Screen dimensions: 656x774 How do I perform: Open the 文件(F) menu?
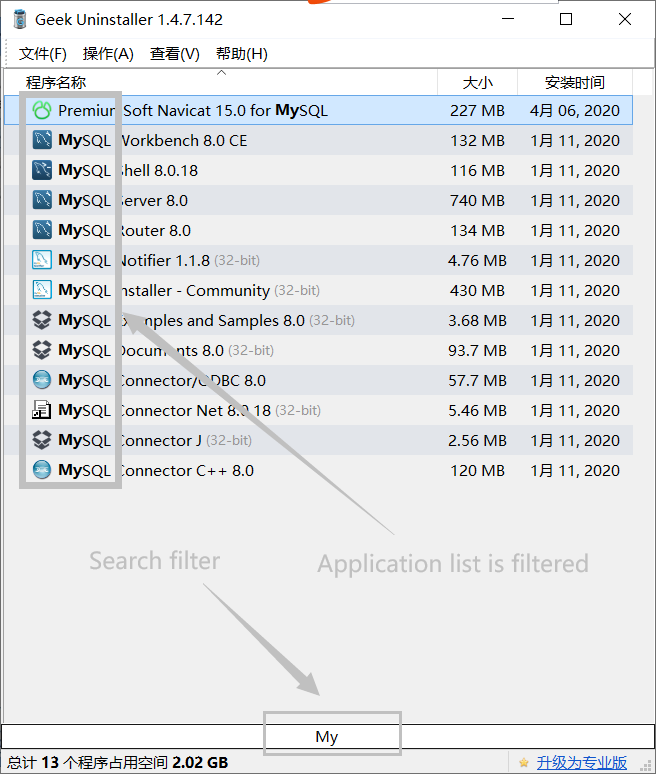tap(42, 53)
